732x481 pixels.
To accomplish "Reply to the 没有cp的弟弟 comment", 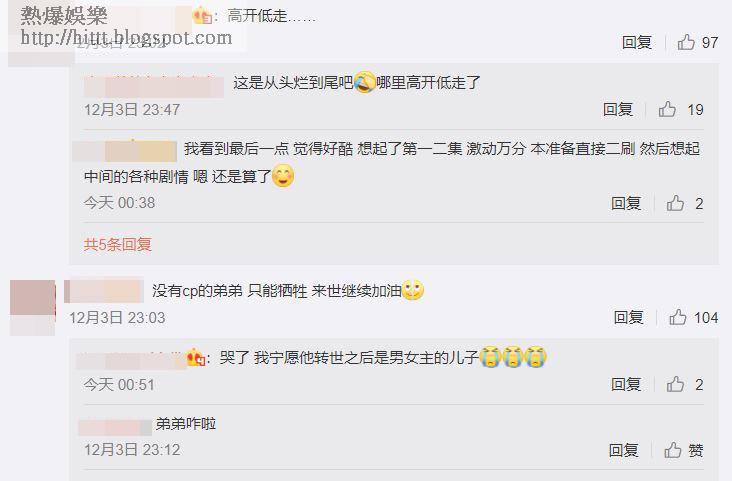I will [628, 318].
